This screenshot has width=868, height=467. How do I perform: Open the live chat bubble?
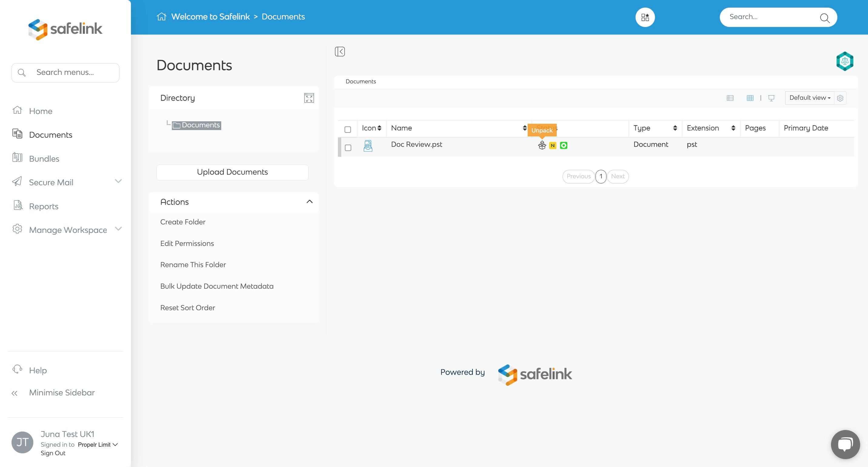[x=845, y=444]
